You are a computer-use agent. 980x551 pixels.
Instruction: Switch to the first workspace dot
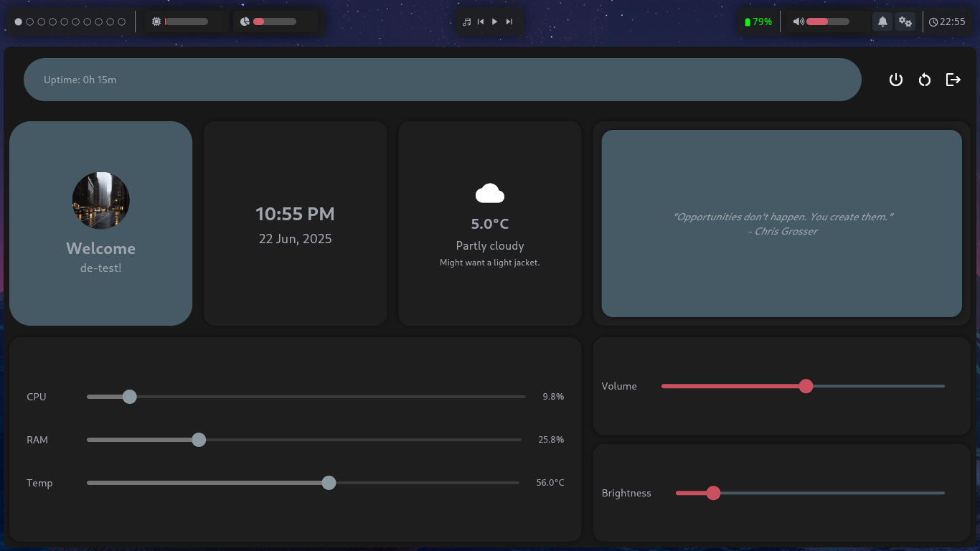pos(19,22)
